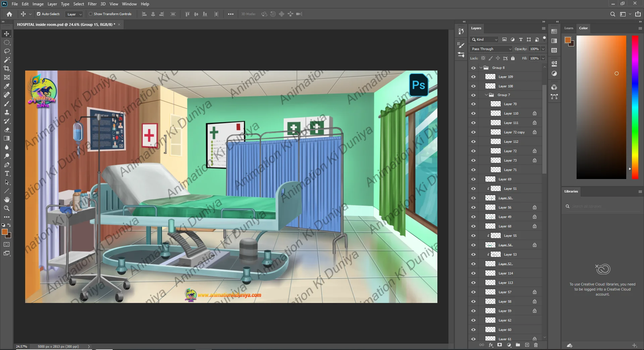Click the Home button
644x350 pixels.
[9, 14]
